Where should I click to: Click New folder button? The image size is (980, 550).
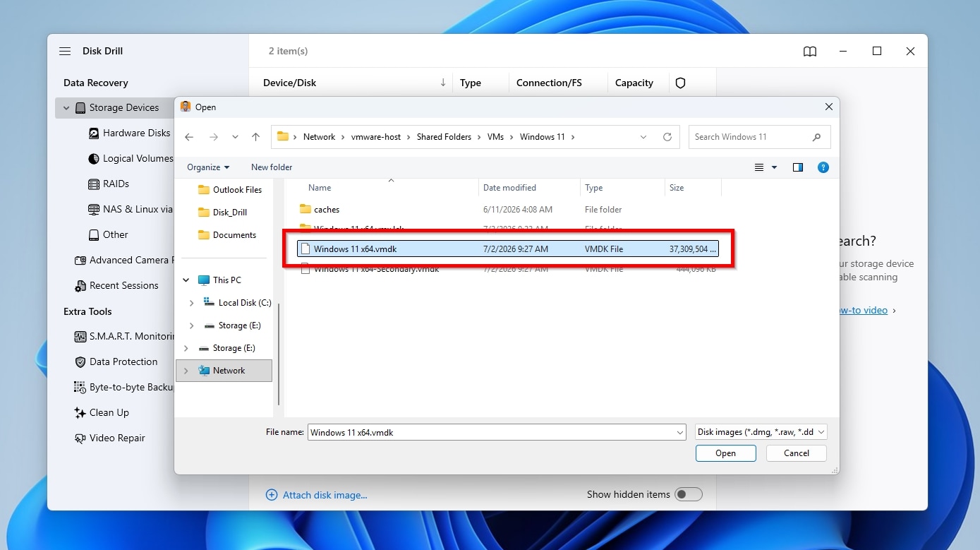272,167
